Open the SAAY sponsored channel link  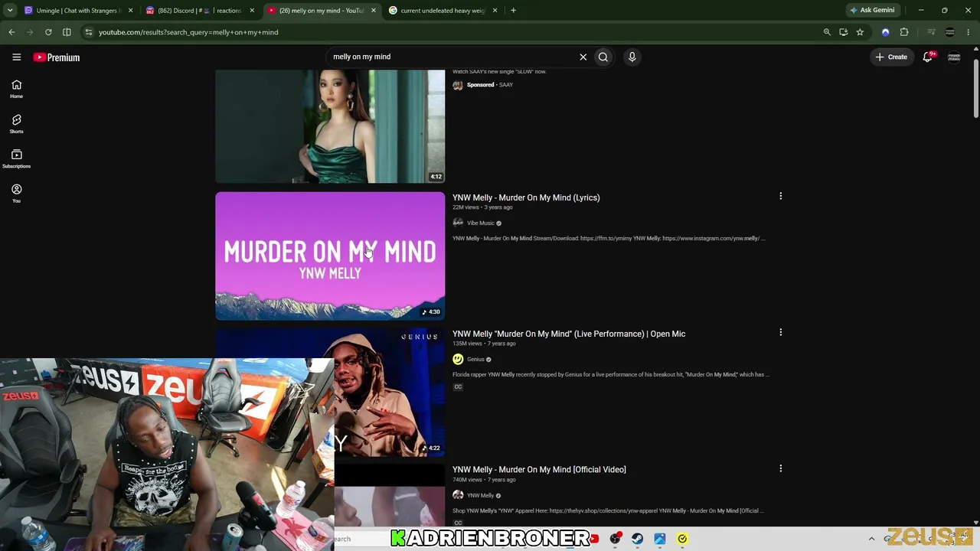pos(506,85)
